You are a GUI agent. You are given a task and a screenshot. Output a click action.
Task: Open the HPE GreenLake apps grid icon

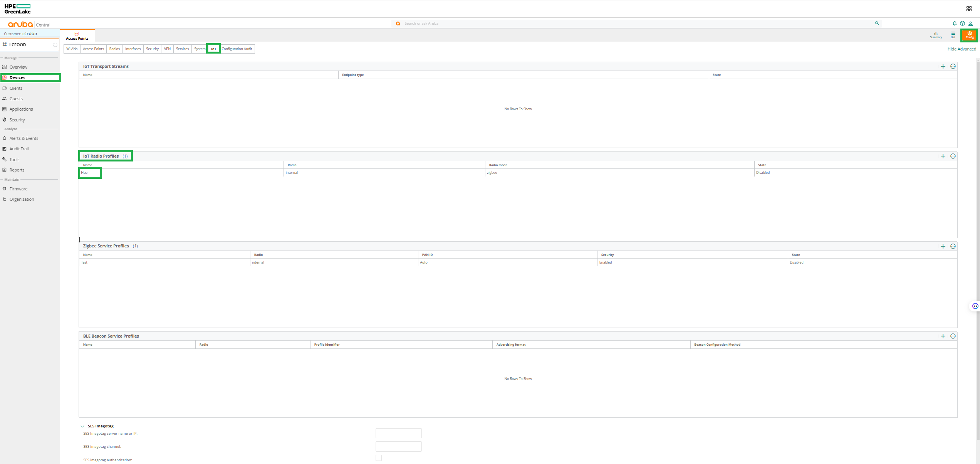pyautogui.click(x=969, y=9)
